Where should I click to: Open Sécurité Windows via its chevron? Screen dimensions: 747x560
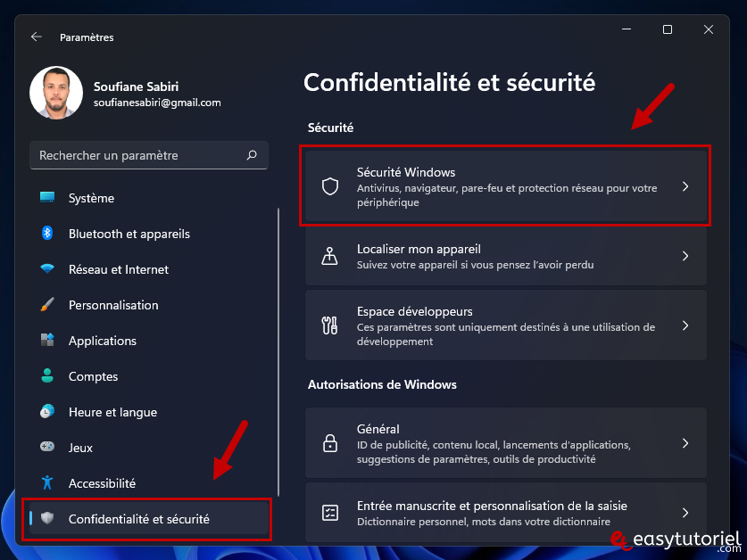point(685,186)
